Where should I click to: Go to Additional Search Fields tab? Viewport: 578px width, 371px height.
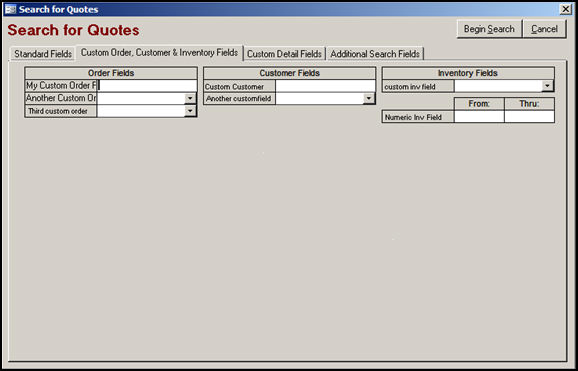pyautogui.click(x=375, y=54)
